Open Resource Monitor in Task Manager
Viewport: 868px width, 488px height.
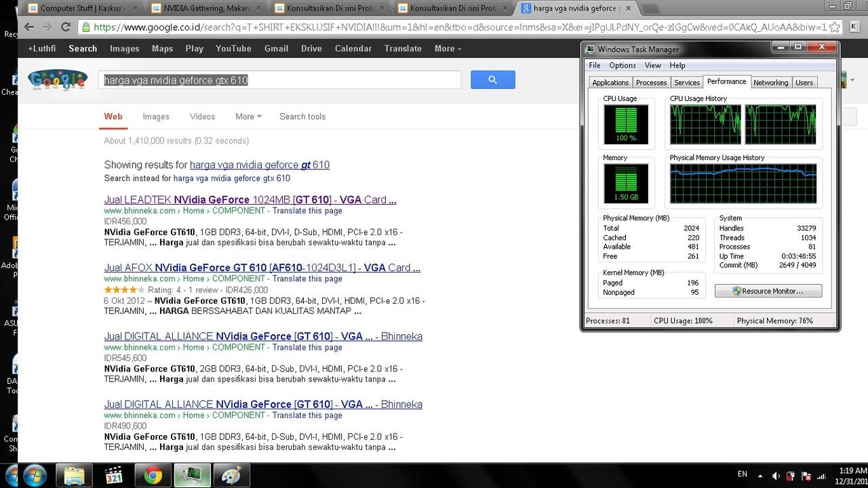(768, 291)
